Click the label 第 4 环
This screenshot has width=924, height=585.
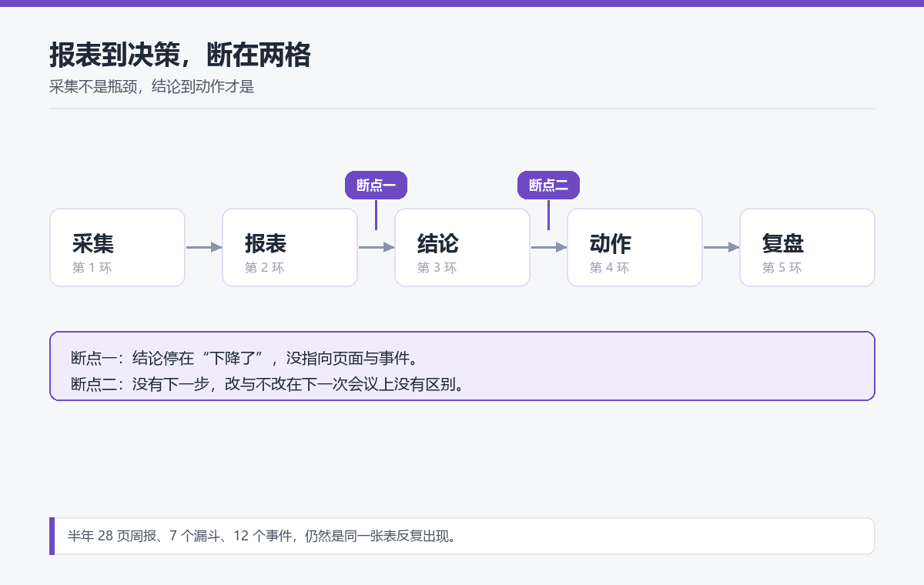point(609,268)
